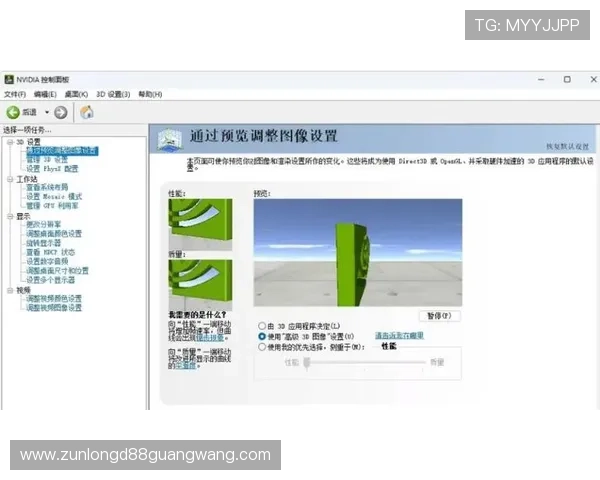This screenshot has width=600, height=480.
Task: Select 调整视频图像设置 in the tree
Action: coord(54,308)
